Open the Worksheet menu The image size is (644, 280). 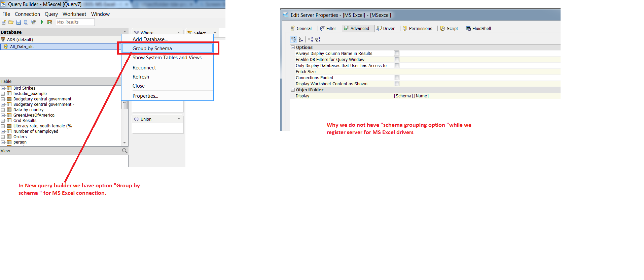click(x=74, y=14)
